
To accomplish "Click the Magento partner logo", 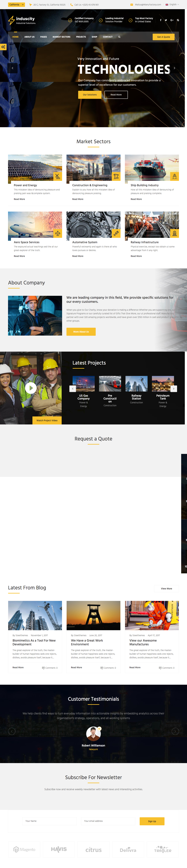I will [x=24, y=850].
